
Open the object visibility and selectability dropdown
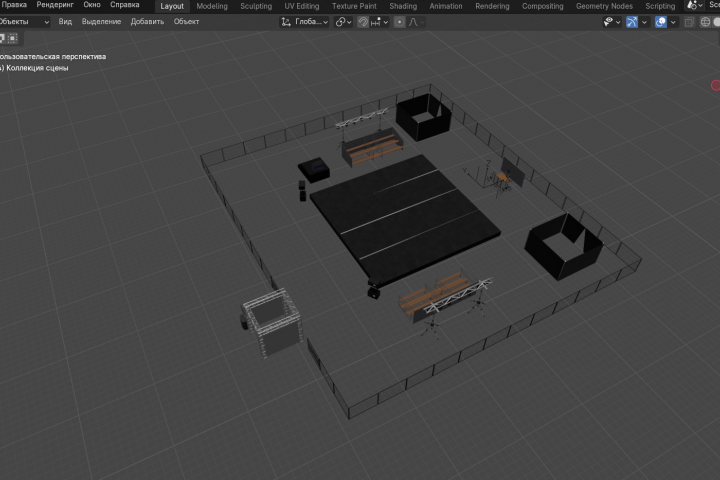[612, 22]
